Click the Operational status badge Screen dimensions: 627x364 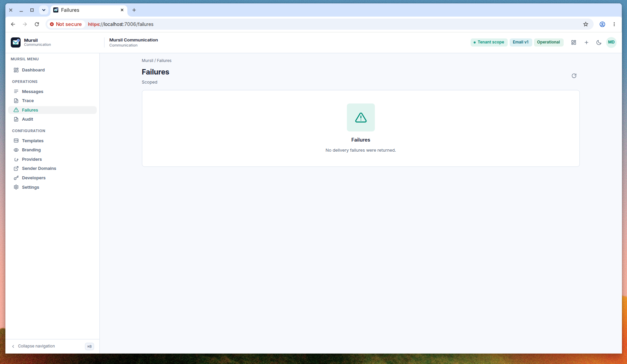tap(548, 42)
